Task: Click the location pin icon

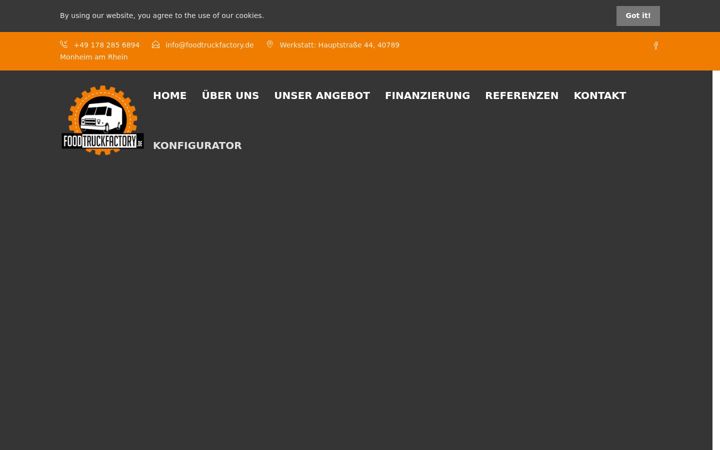Action: 270,44
